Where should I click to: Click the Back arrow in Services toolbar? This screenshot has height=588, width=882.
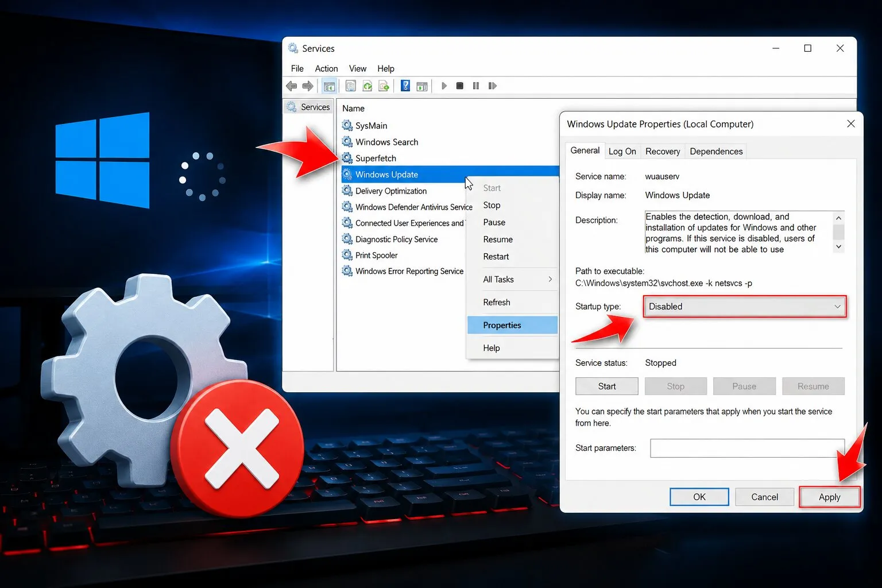tap(292, 86)
